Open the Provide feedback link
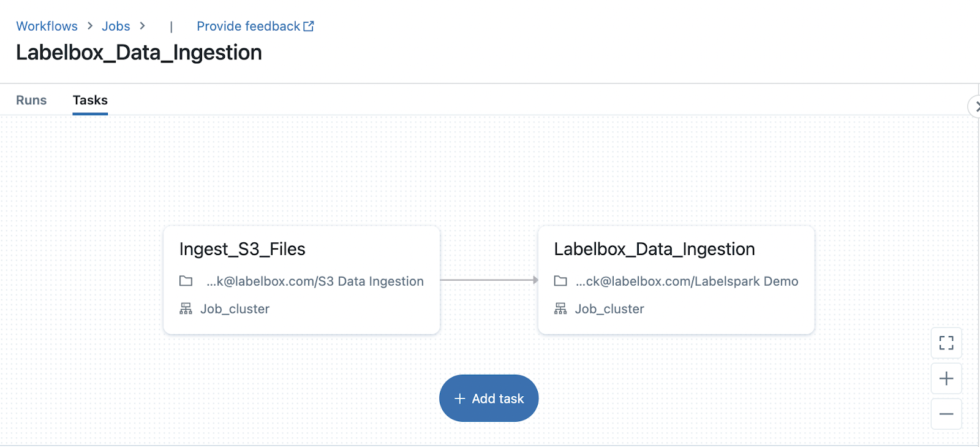 coord(248,26)
